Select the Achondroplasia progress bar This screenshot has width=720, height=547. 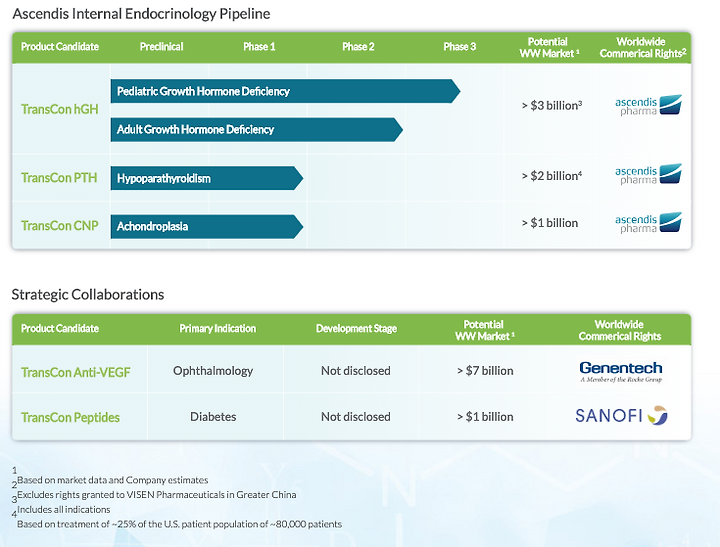tap(207, 226)
